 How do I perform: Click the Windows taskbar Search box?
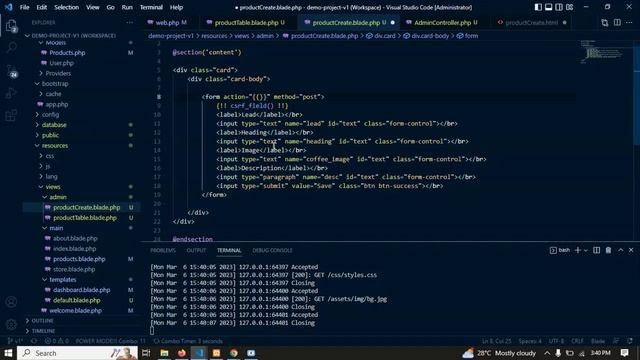[x=78, y=353]
